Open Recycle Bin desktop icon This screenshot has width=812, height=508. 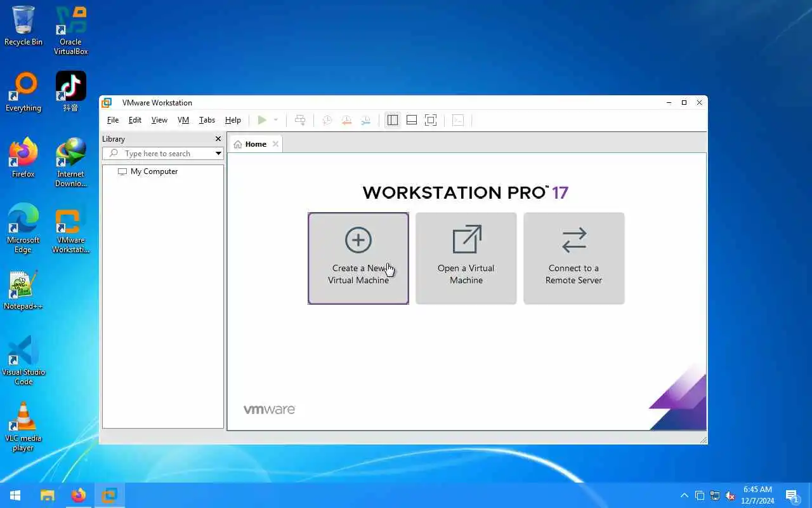coord(23,26)
